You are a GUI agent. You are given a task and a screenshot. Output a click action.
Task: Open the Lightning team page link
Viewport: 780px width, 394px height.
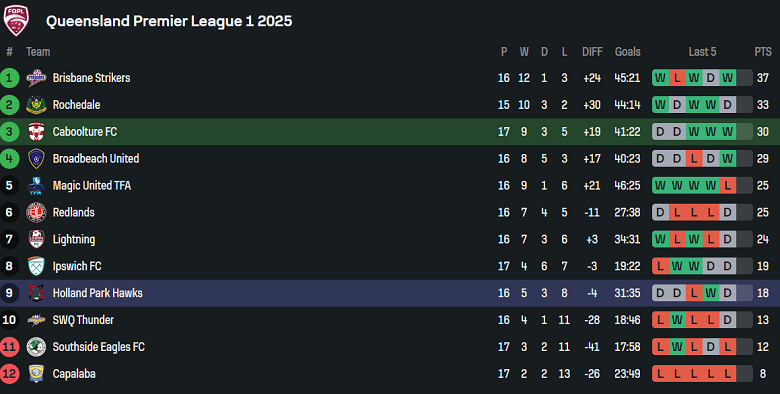pyautogui.click(x=74, y=239)
